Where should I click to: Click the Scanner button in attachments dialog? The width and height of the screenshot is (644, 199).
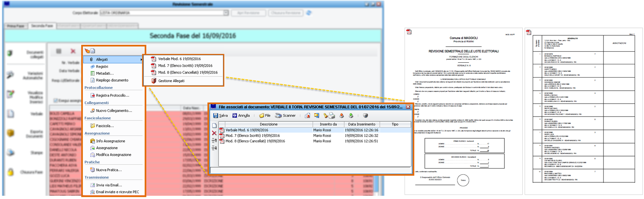coord(286,116)
